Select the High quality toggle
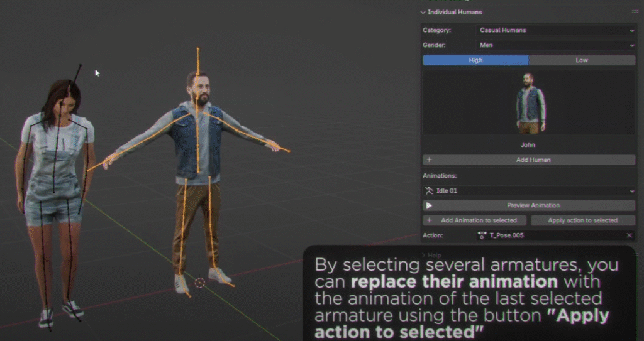Image resolution: width=644 pixels, height=341 pixels. pos(475,60)
